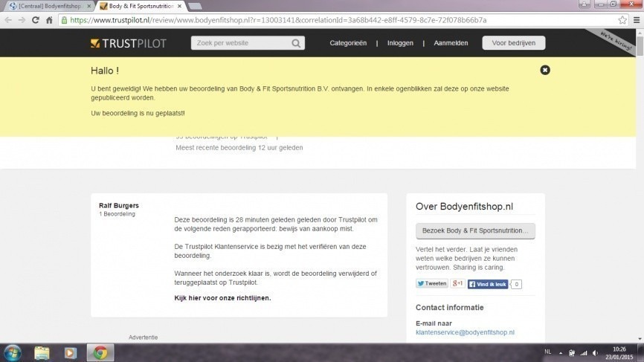The image size is (644, 362).
Task: Open the Windows Start menu
Action: 13,352
